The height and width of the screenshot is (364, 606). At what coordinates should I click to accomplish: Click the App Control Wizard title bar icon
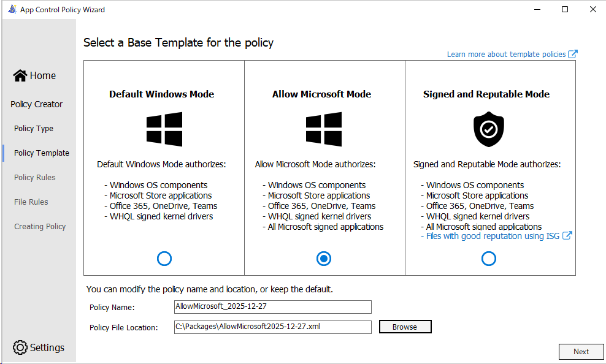(12, 10)
